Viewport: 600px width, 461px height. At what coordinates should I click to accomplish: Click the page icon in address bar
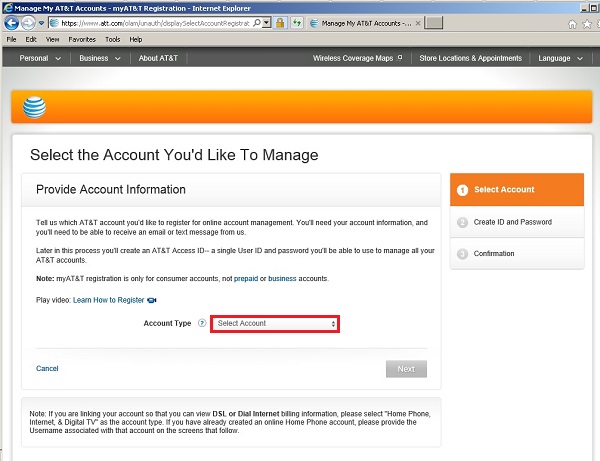pyautogui.click(x=54, y=23)
